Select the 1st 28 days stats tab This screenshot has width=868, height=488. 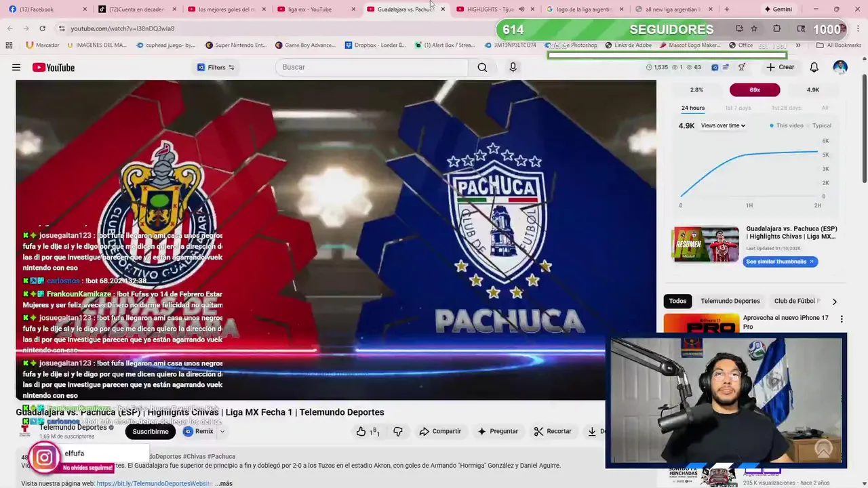pos(786,108)
